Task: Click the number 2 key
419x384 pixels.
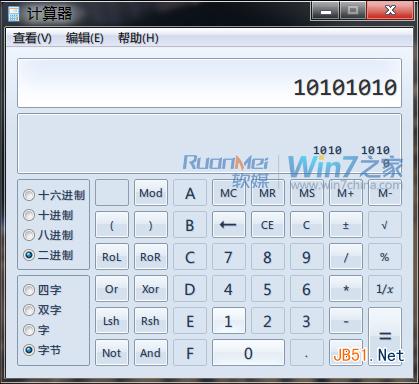Action: (268, 321)
